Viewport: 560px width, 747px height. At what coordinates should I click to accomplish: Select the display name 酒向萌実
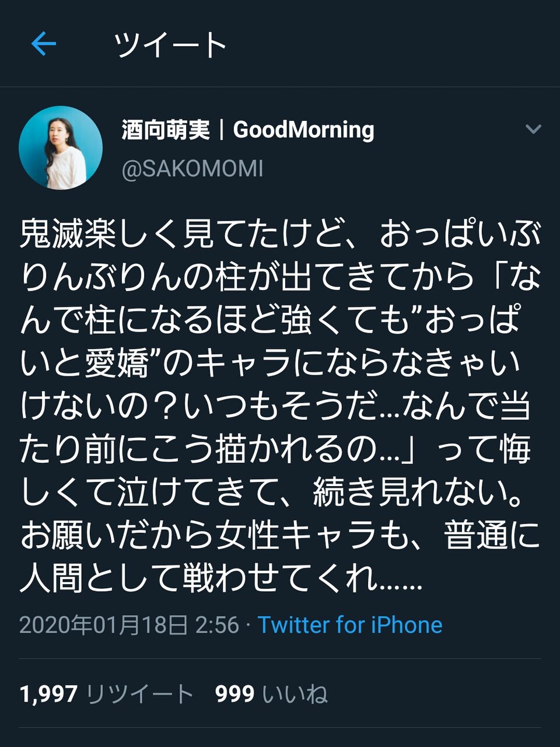[x=166, y=130]
